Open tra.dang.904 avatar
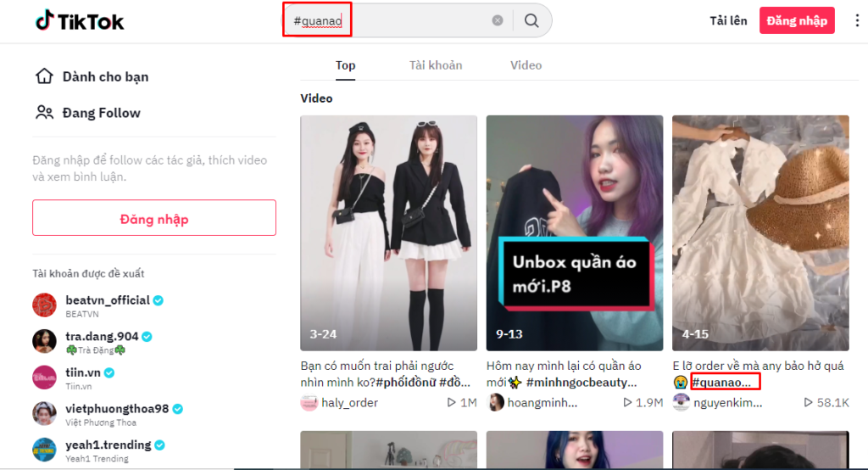Screen dimensions: 868x470 [x=44, y=341]
